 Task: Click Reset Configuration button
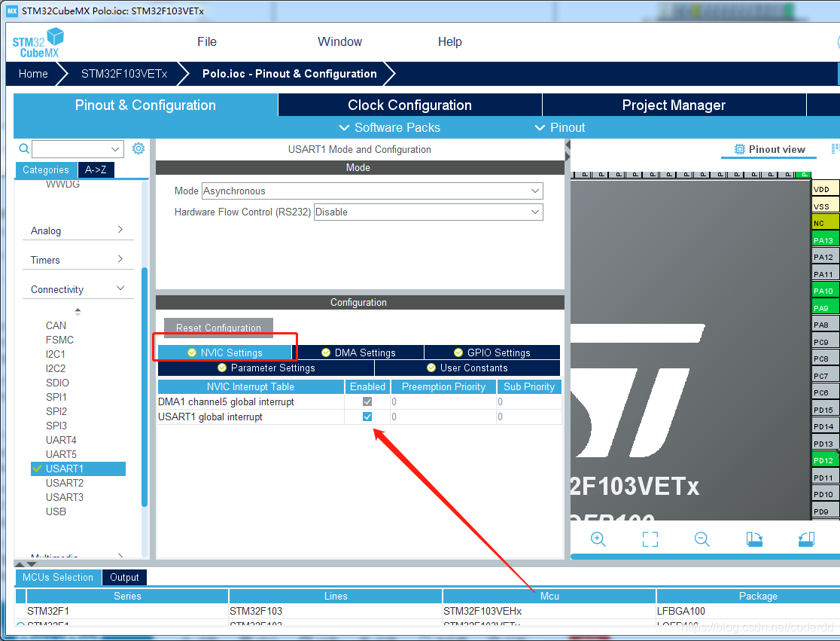tap(218, 328)
